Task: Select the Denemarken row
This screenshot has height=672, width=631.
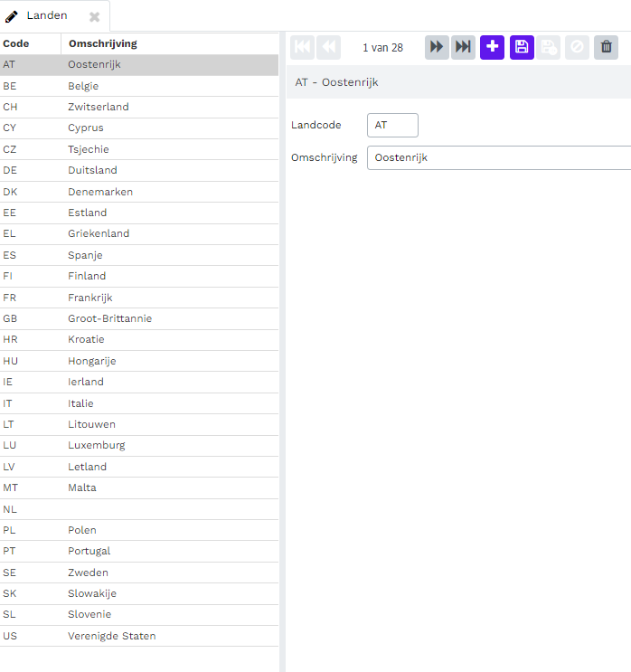Action: (139, 192)
